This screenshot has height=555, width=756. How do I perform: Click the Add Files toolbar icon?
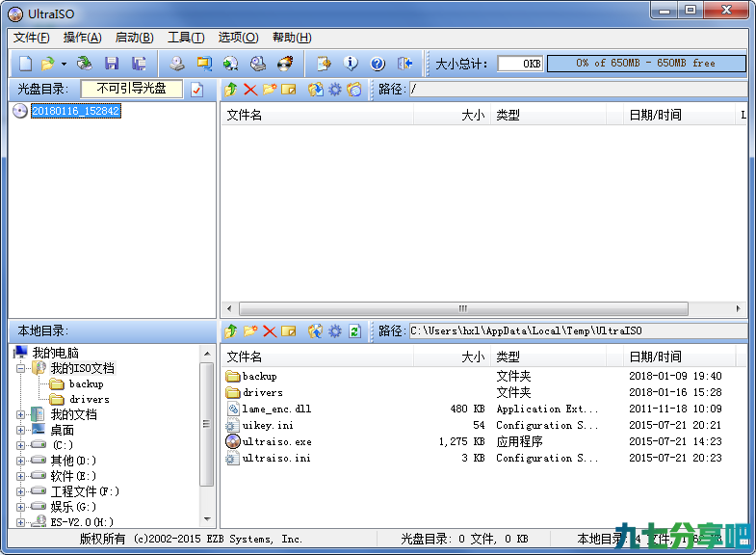(x=324, y=64)
